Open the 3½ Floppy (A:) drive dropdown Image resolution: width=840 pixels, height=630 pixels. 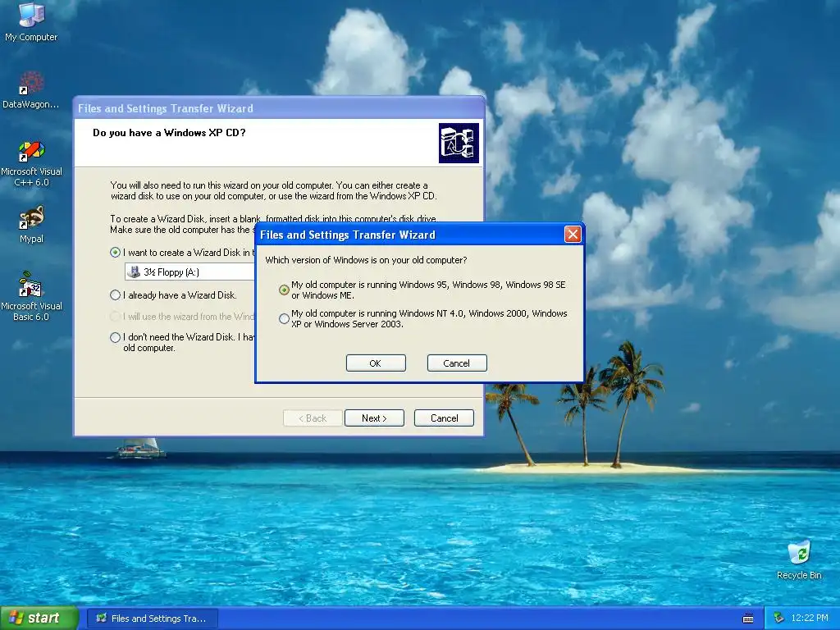[x=189, y=272]
